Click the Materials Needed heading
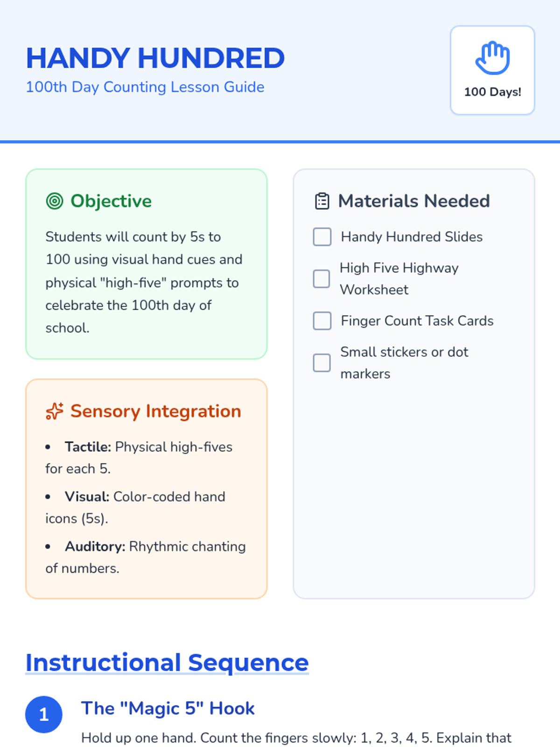 [x=414, y=201]
